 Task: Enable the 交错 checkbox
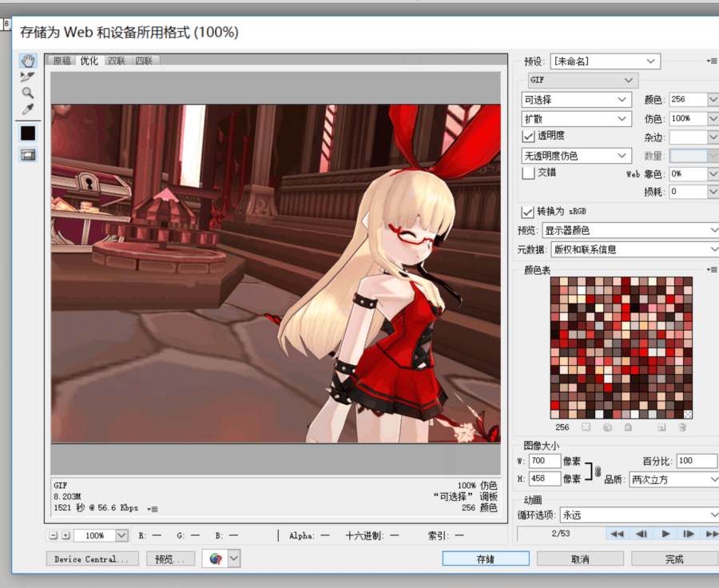(528, 173)
